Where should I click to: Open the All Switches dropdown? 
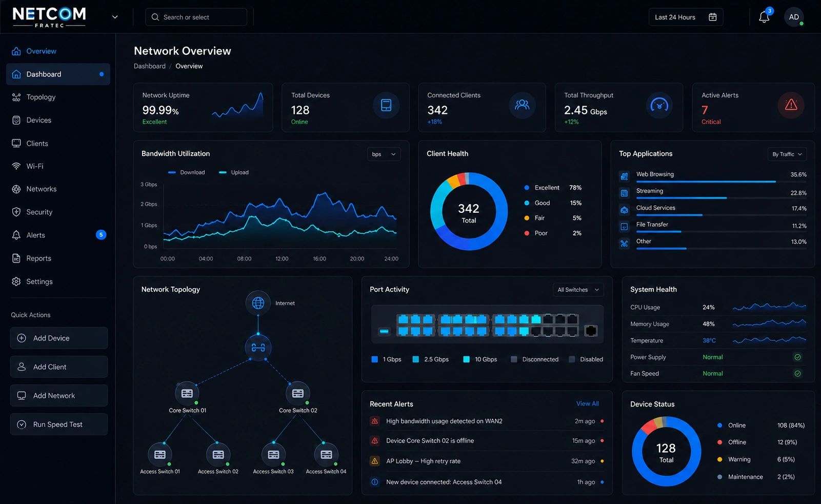(x=578, y=290)
